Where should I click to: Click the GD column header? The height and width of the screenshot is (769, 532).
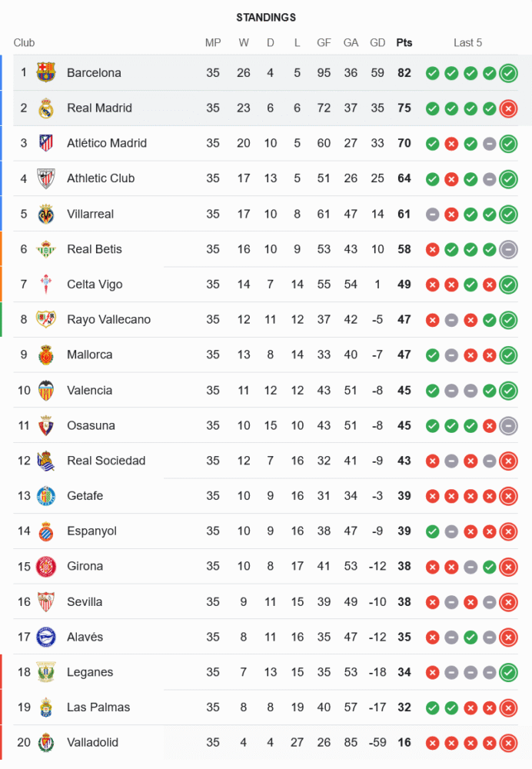tap(377, 43)
